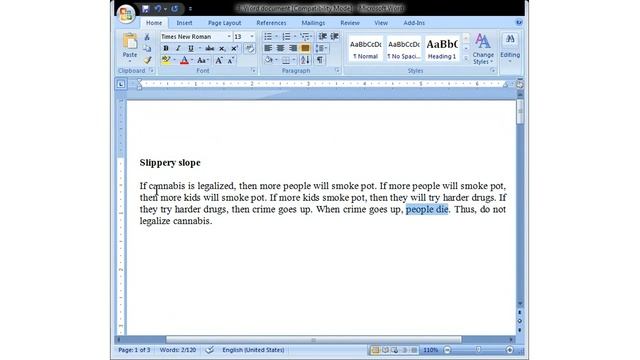Viewport: 640px width, 360px height.
Task: Open Change Case dropdown
Action: [x=202, y=60]
